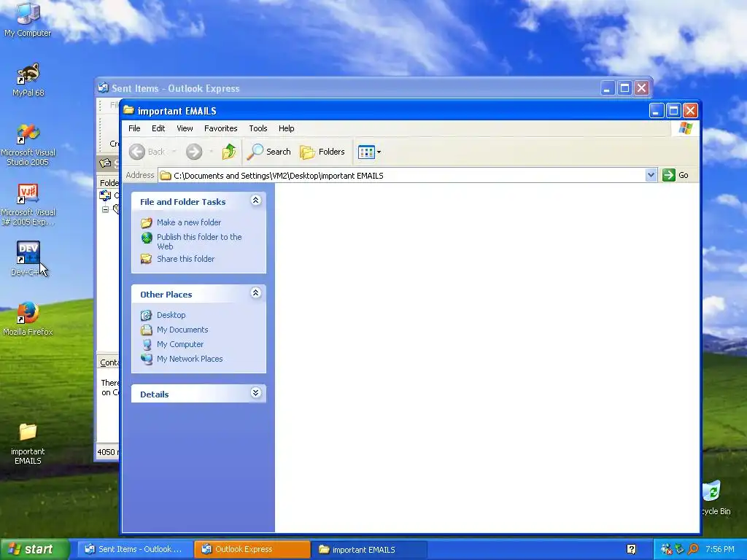Image resolution: width=747 pixels, height=560 pixels.
Task: Select the Recycle Bin desktop icon
Action: click(x=716, y=497)
